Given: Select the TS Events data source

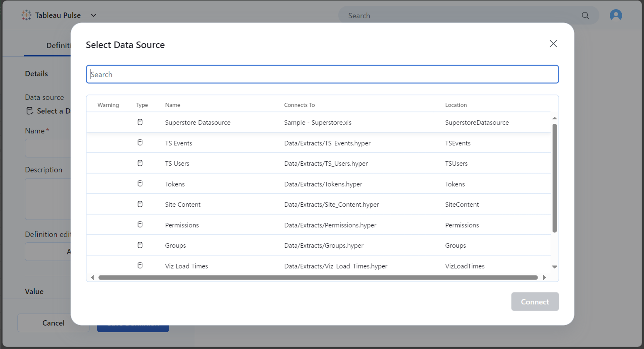Looking at the screenshot, I should (x=178, y=143).
